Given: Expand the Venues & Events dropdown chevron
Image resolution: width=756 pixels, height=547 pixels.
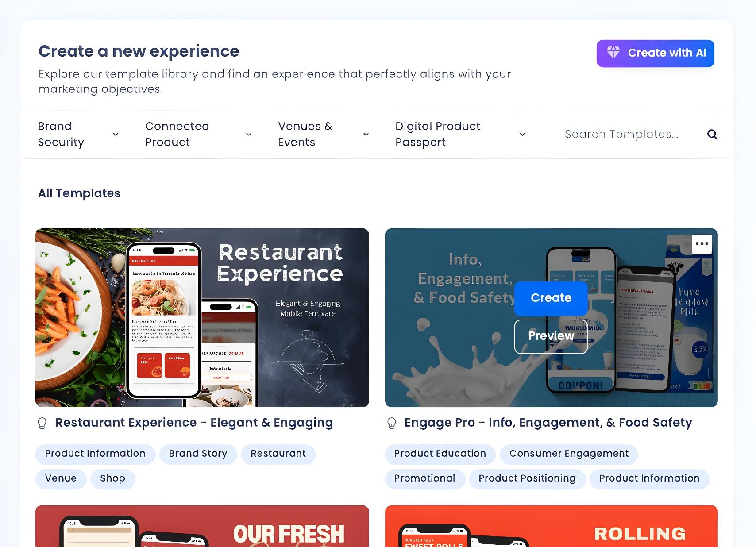Looking at the screenshot, I should [x=366, y=134].
